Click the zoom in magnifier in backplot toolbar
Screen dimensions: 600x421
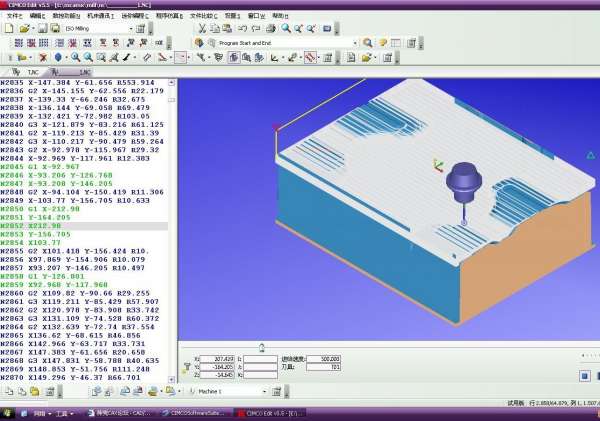pyautogui.click(x=75, y=58)
